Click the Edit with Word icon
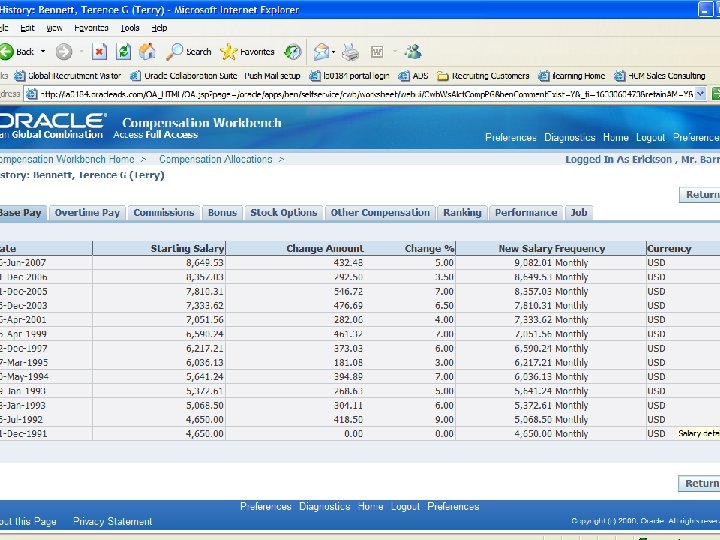Screen dimensions: 720x540 coord(377,51)
